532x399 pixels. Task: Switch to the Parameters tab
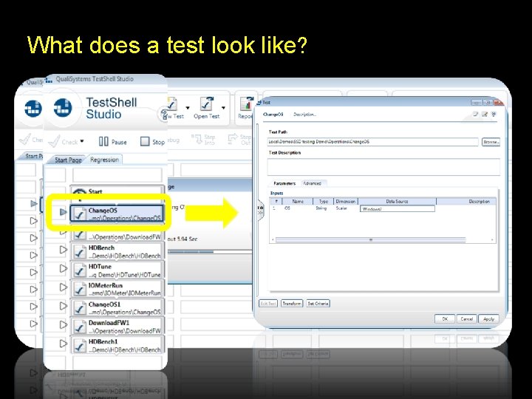click(x=284, y=183)
